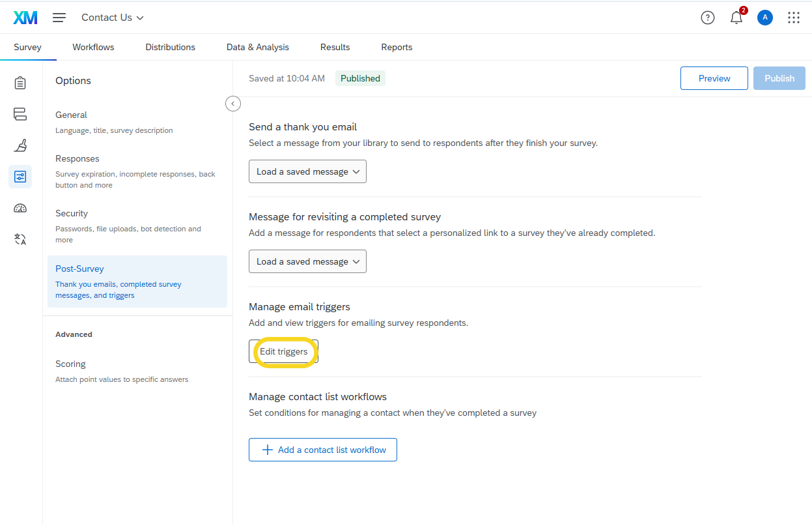
Task: Open thank you email saved message dropdown
Action: (x=307, y=171)
